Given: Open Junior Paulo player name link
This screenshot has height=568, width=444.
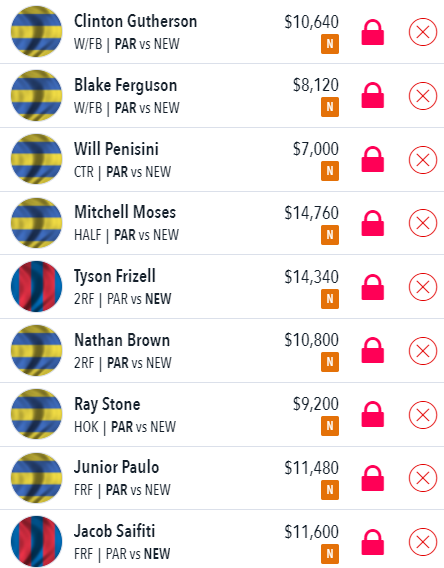Looking at the screenshot, I should point(116,467).
